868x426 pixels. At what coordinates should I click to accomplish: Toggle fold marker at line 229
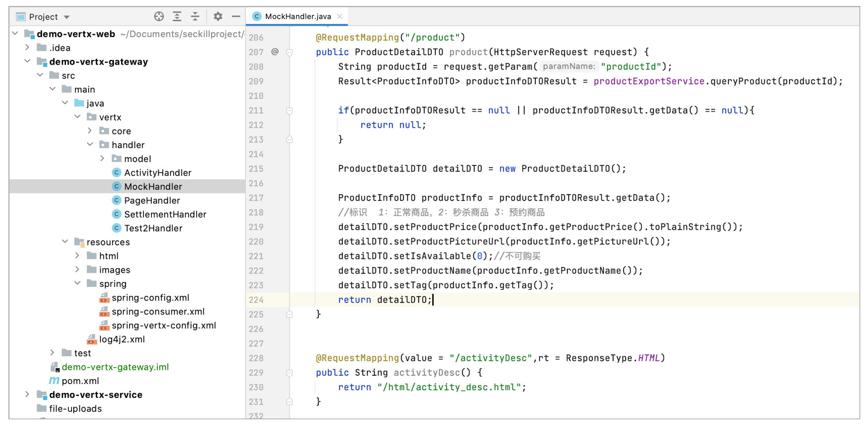290,373
